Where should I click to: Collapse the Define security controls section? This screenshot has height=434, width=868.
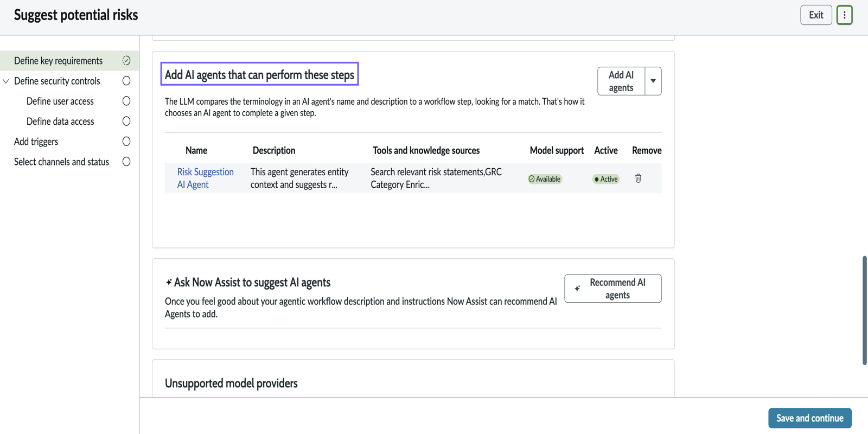point(6,81)
